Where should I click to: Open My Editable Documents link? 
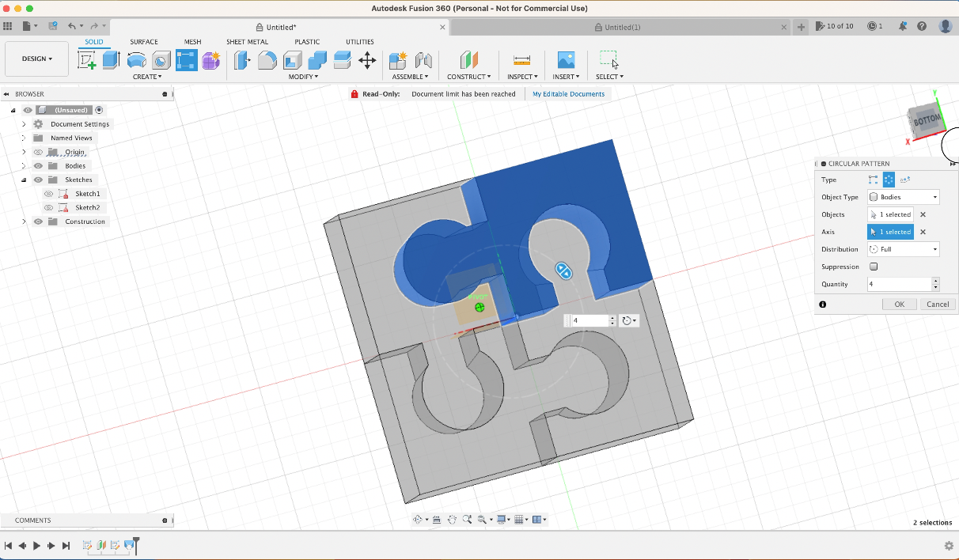[568, 93]
